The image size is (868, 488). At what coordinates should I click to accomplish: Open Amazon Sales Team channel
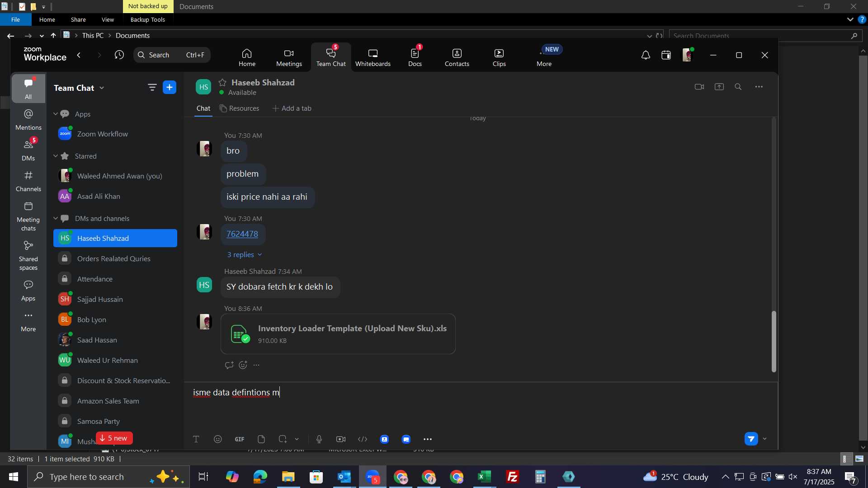click(x=115, y=401)
